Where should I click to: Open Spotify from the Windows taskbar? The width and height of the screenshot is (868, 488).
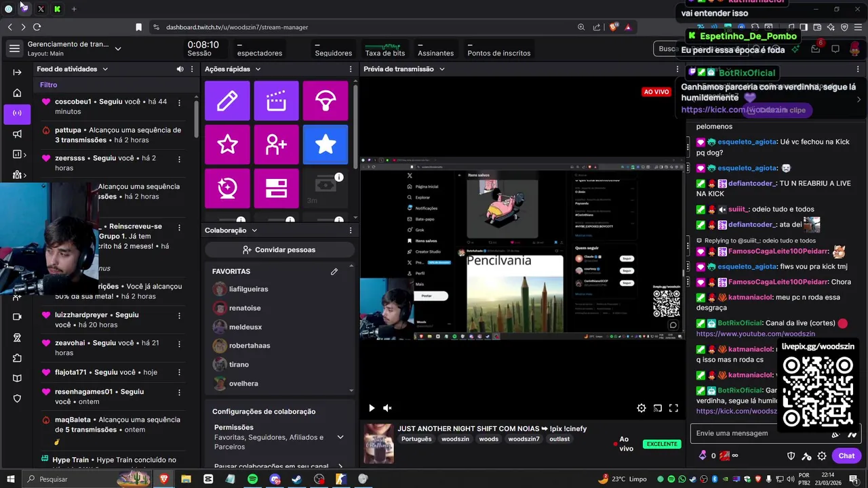[x=252, y=479]
